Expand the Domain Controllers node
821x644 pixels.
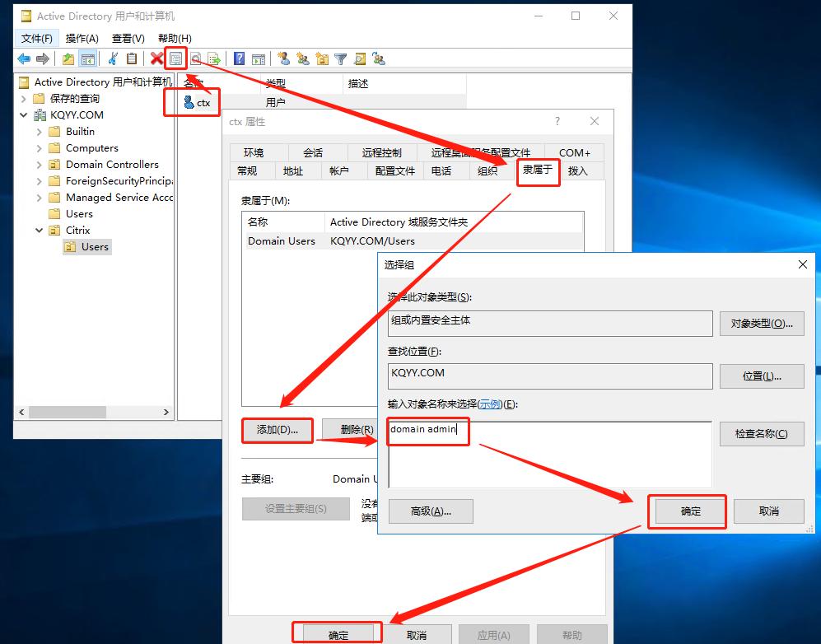pos(40,165)
